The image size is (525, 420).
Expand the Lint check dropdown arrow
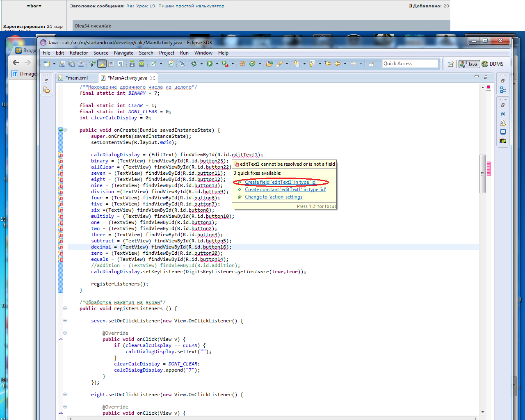(x=161, y=64)
